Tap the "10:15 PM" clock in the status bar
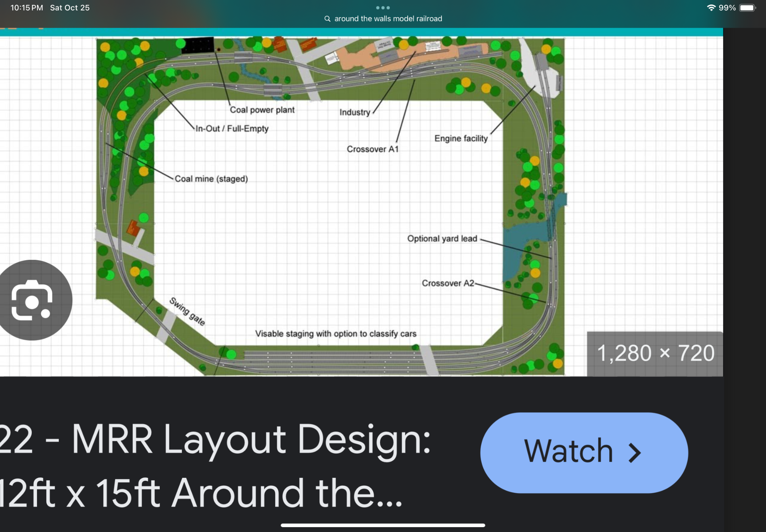The width and height of the screenshot is (766, 532). point(27,7)
